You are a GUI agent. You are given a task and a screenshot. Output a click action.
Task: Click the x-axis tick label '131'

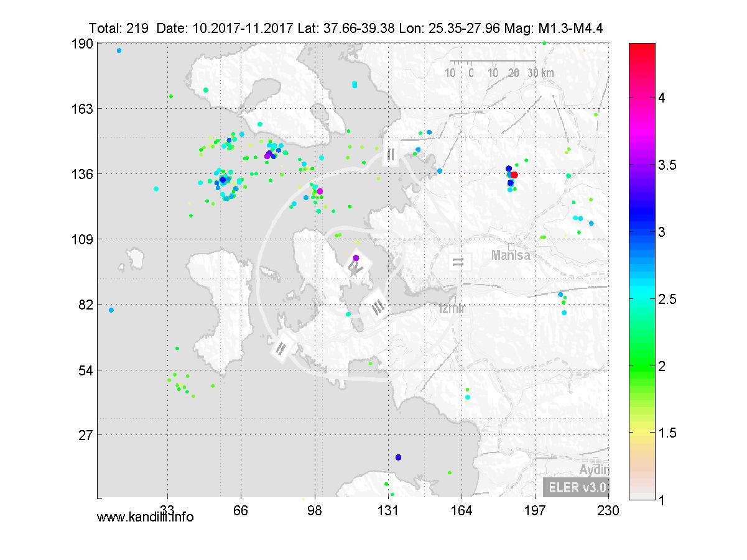click(x=388, y=510)
